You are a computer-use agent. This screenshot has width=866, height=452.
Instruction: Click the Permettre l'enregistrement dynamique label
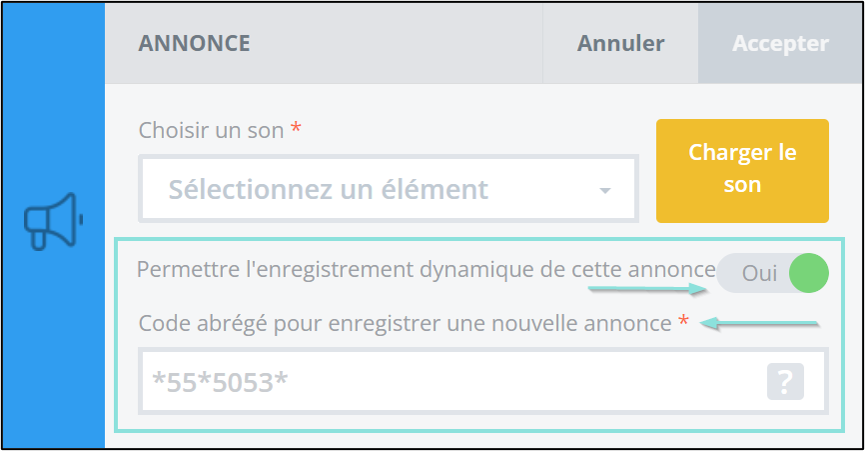[426, 270]
